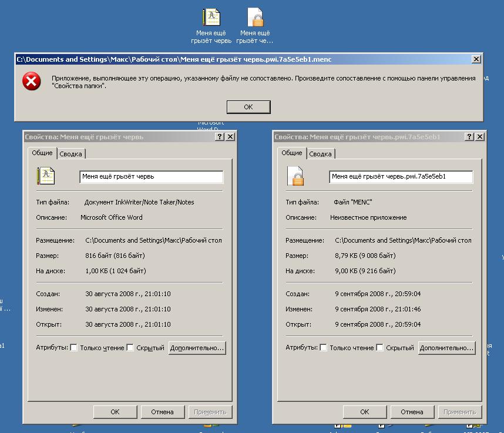The height and width of the screenshot is (433, 504).
Task: Enable "Только чтение" in left properties window
Action: point(74,348)
